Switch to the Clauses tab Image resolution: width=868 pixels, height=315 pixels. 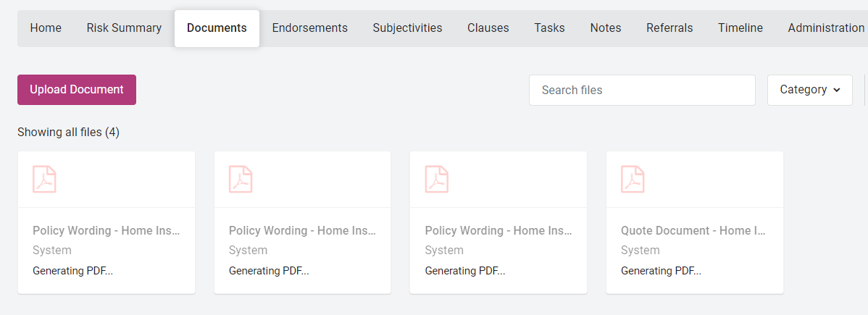coord(488,28)
